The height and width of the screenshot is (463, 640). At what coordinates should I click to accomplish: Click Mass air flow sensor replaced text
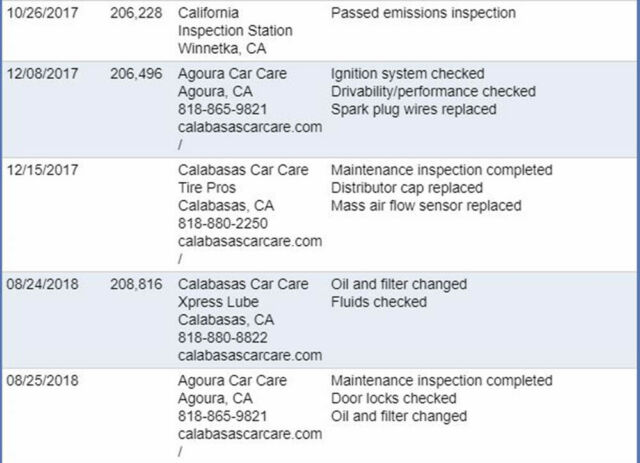(x=426, y=206)
